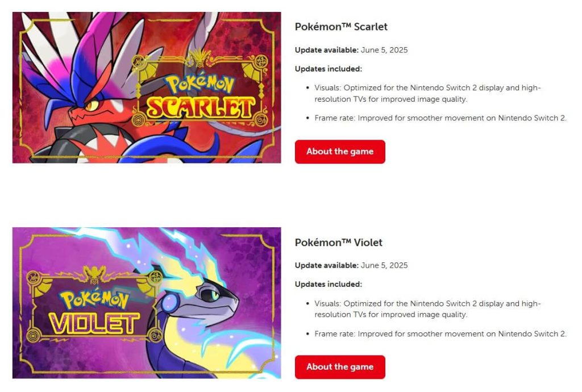Viewport: 582px width, 392px height.
Task: Click the Violet update date June 5, 2025
Action: tap(384, 265)
